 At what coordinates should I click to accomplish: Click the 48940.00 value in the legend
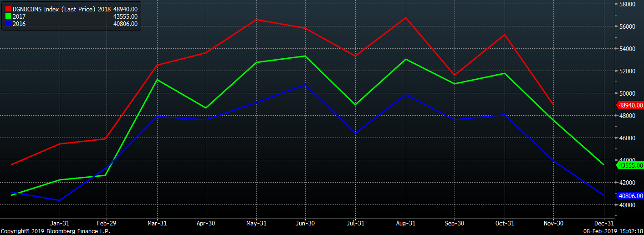pyautogui.click(x=125, y=9)
